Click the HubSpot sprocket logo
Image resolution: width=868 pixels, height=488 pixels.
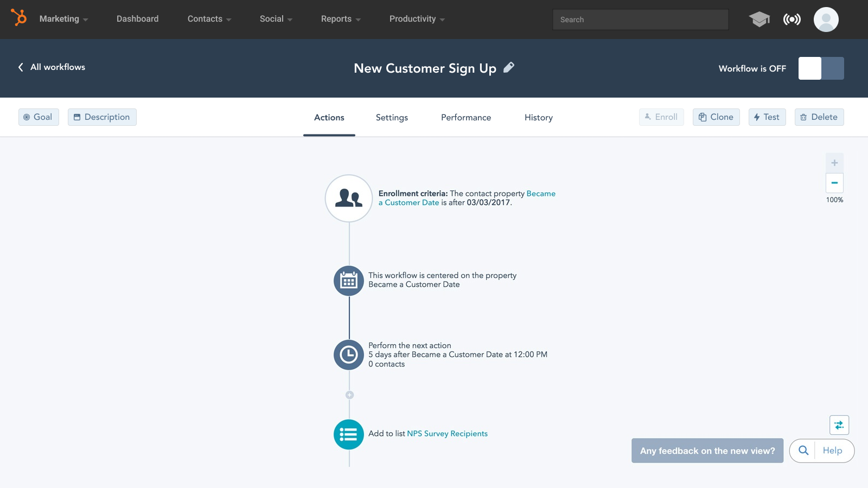[19, 18]
